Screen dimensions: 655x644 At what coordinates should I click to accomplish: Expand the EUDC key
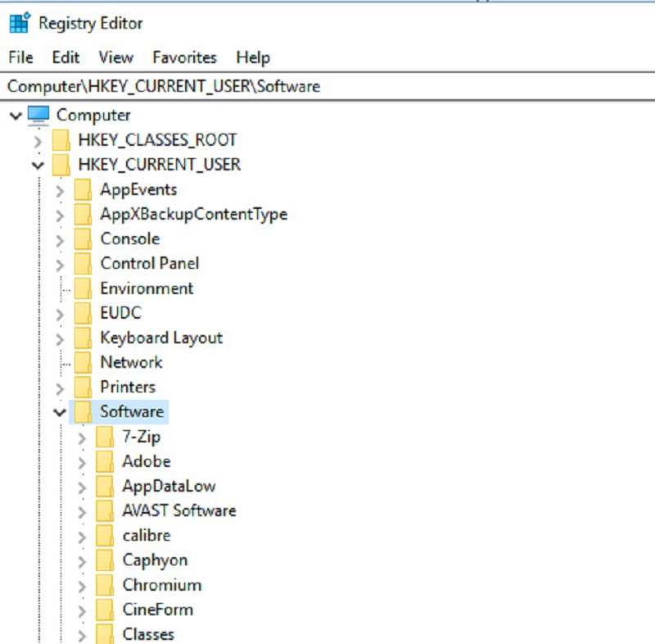60,315
